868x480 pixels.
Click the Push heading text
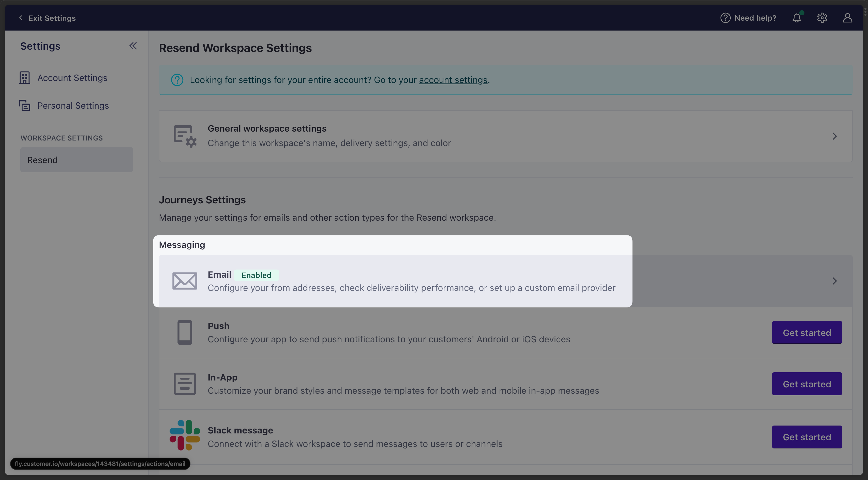tap(218, 326)
